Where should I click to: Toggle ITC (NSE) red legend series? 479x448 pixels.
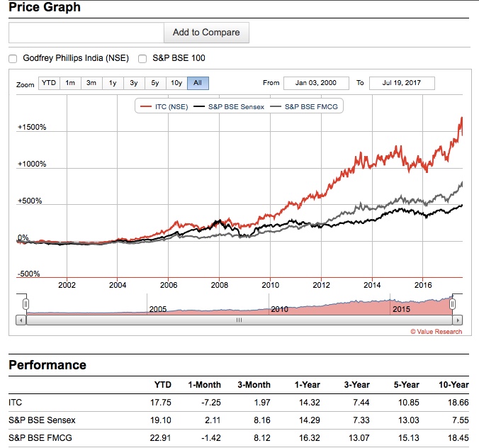[164, 107]
